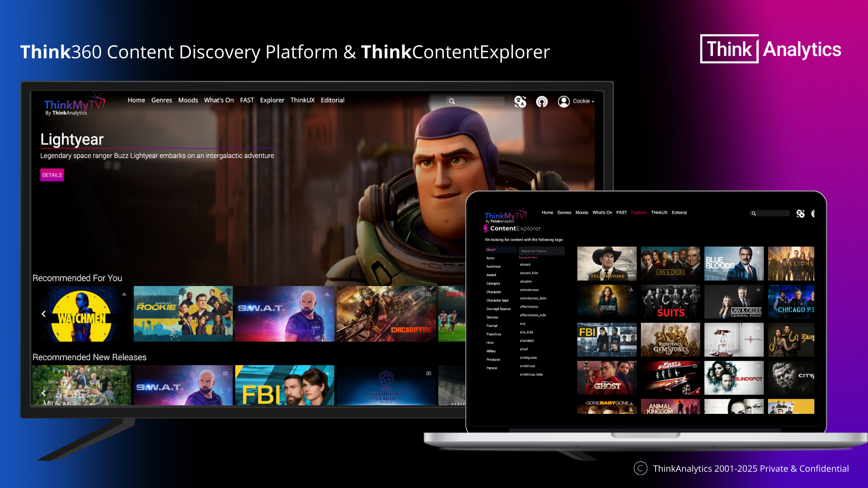Click download icon on Watchmen tile
Screen dimensions: 868x488
tap(124, 294)
